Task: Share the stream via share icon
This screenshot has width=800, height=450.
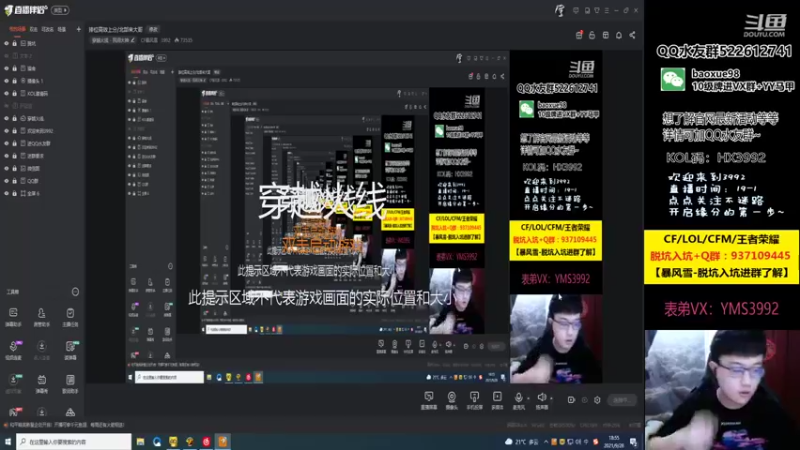Action: (633, 35)
